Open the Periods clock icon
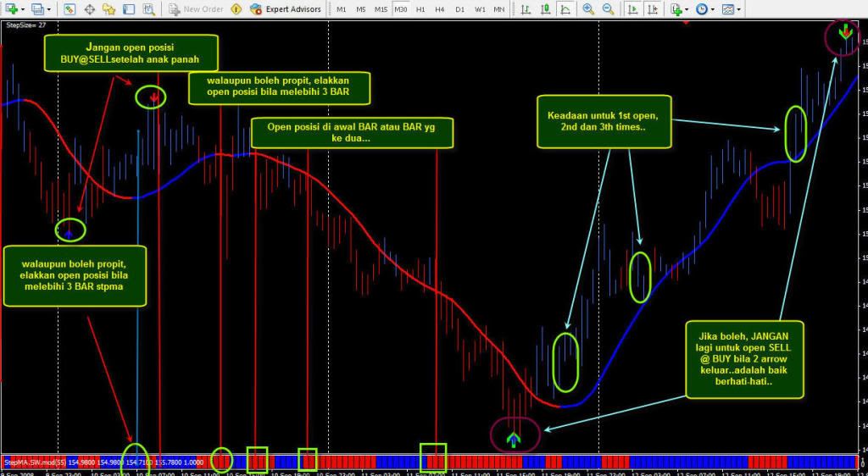 [702, 8]
